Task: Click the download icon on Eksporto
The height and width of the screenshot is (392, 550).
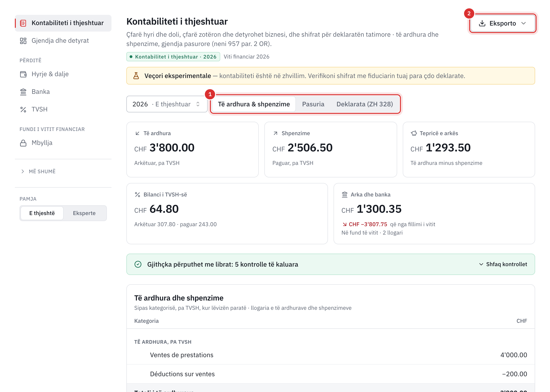Action: tap(482, 23)
